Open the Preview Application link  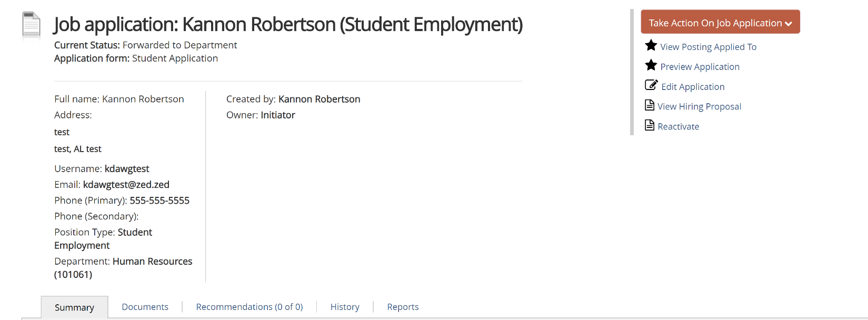pyautogui.click(x=700, y=67)
